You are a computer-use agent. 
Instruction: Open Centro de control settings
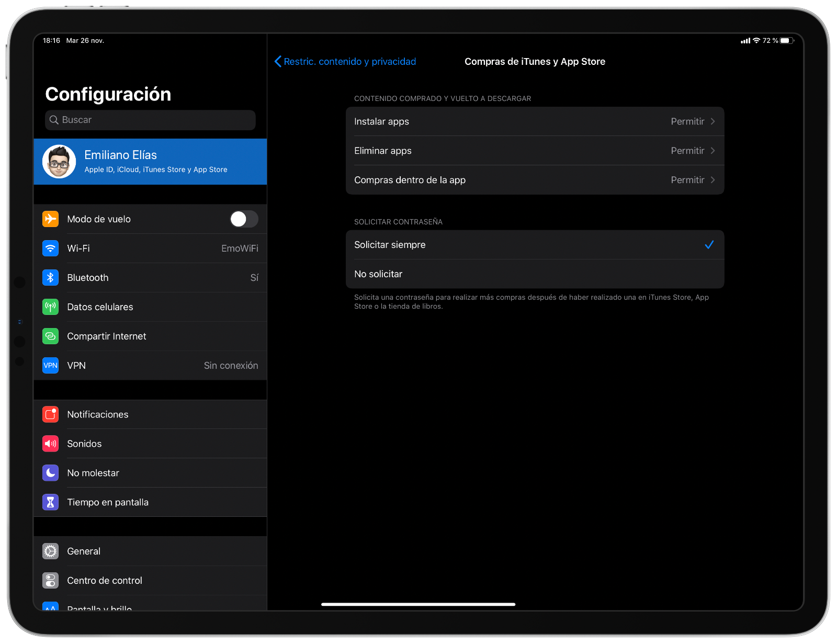[150, 581]
